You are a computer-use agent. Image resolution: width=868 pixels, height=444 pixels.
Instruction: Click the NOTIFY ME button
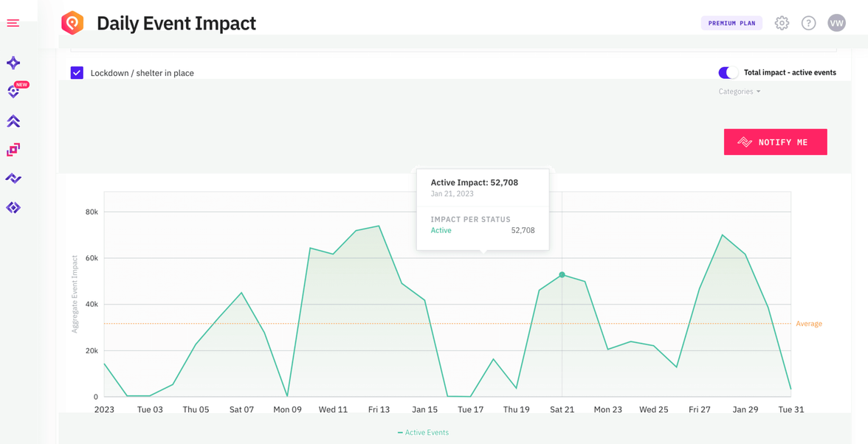tap(775, 142)
